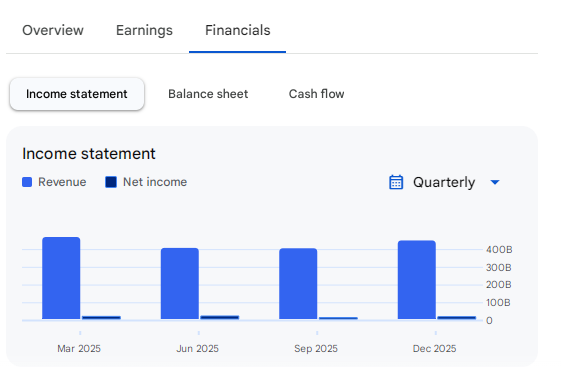
Task: Open the Cash flow view
Action: pyautogui.click(x=317, y=94)
